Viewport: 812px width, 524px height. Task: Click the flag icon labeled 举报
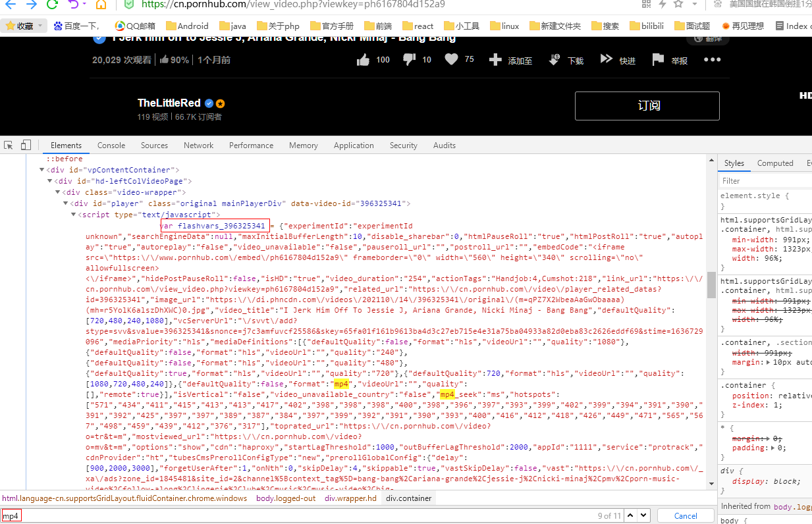click(x=657, y=60)
